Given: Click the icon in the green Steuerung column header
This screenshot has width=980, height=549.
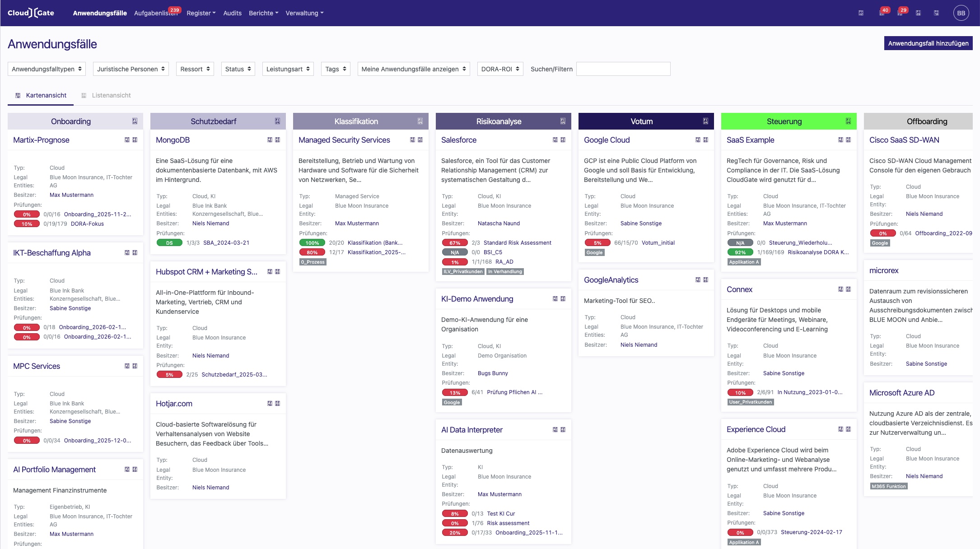Looking at the screenshot, I should coord(848,121).
